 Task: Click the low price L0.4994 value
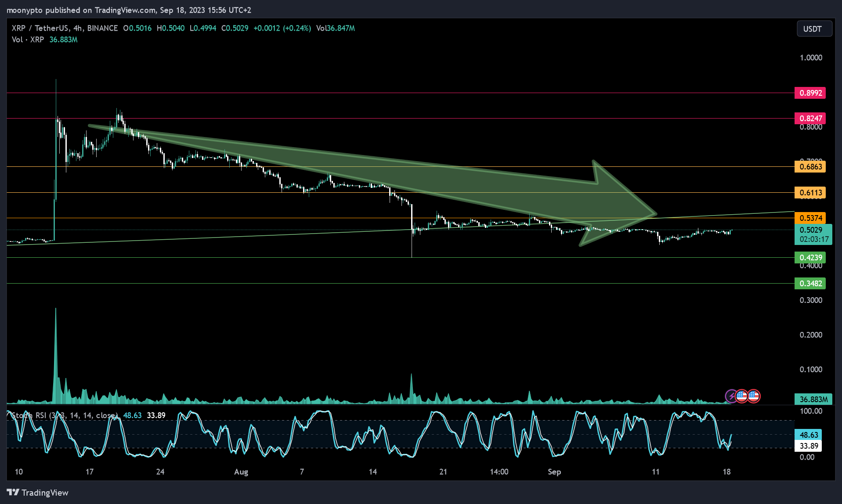click(203, 28)
